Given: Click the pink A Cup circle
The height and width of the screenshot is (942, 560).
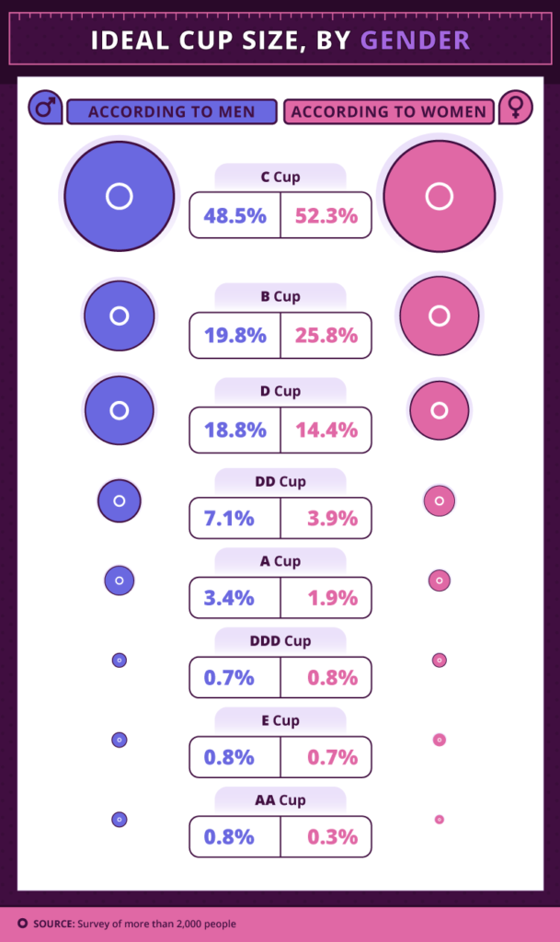Looking at the screenshot, I should coord(440,580).
